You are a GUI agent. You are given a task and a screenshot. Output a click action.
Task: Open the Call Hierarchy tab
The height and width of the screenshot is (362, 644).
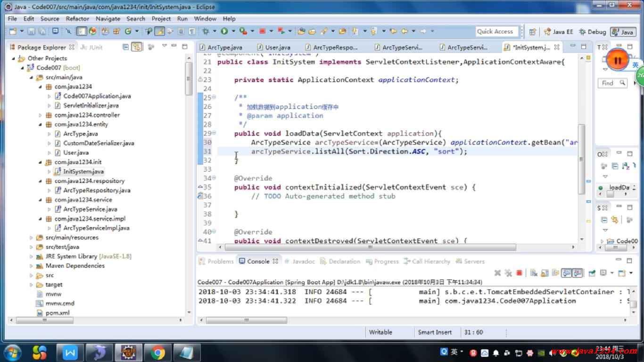point(426,261)
